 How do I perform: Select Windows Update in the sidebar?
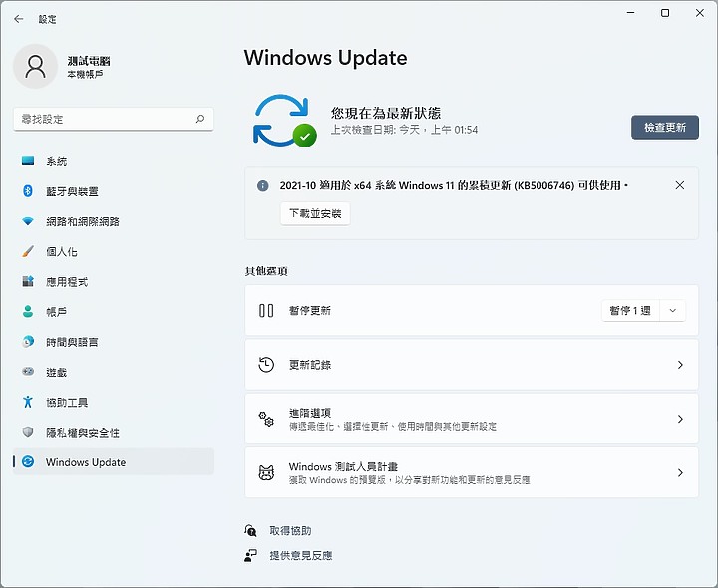[114, 461]
